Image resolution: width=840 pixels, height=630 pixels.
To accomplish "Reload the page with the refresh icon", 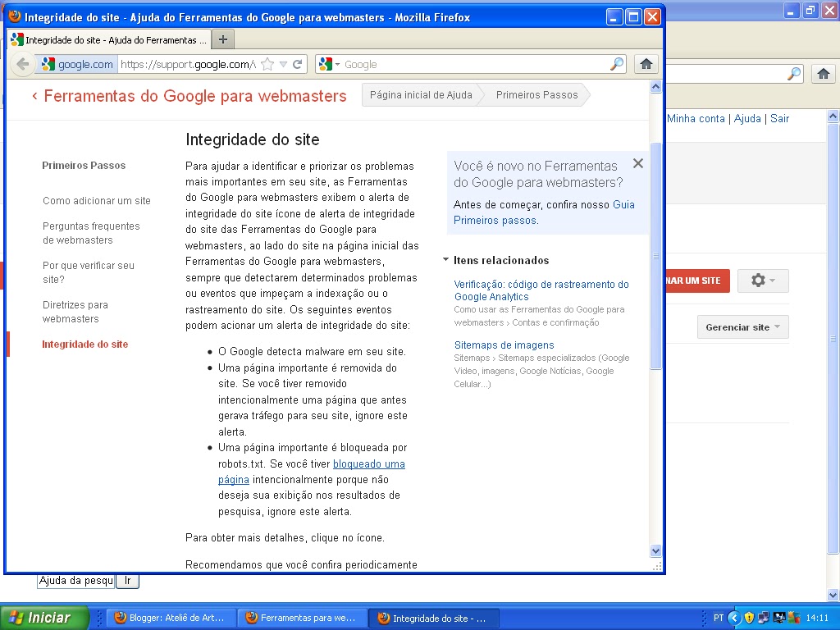I will pos(297,64).
